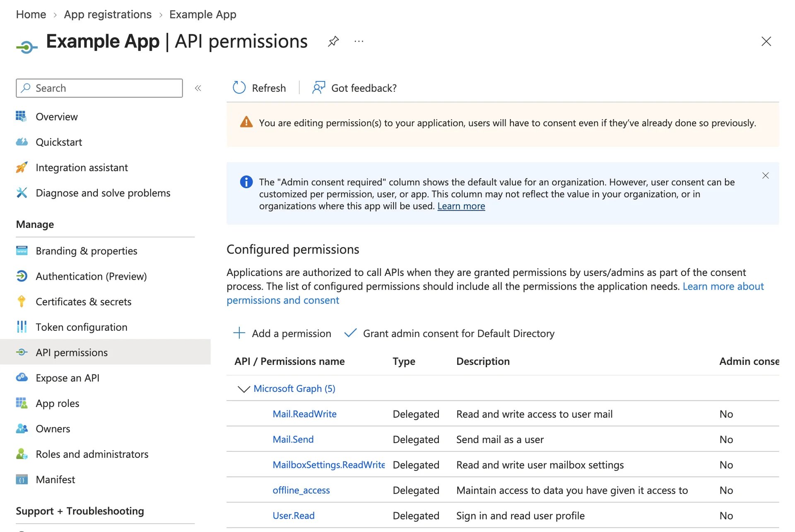Image resolution: width=795 pixels, height=532 pixels.
Task: Go to App registrations breadcrumb
Action: click(x=108, y=14)
